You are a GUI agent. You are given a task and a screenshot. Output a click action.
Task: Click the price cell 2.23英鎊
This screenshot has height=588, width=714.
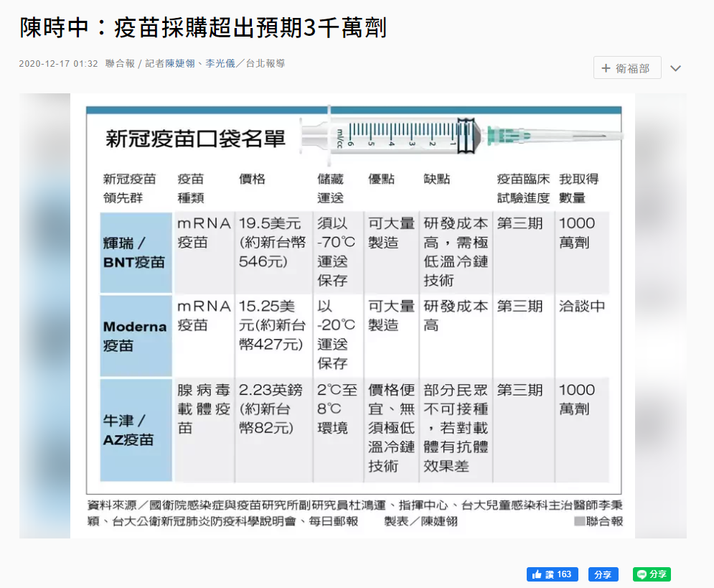click(x=273, y=430)
